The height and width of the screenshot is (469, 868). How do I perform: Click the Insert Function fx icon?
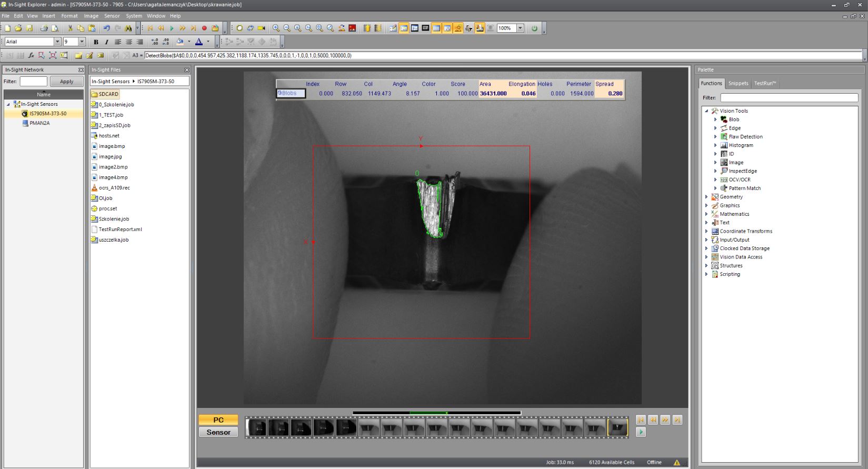(31, 55)
